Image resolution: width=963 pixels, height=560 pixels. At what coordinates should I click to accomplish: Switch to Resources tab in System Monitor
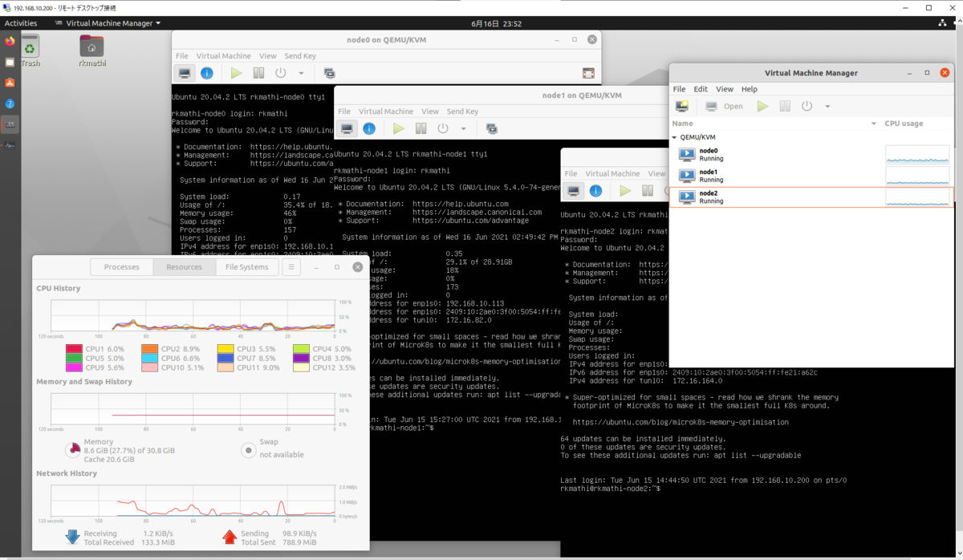185,267
